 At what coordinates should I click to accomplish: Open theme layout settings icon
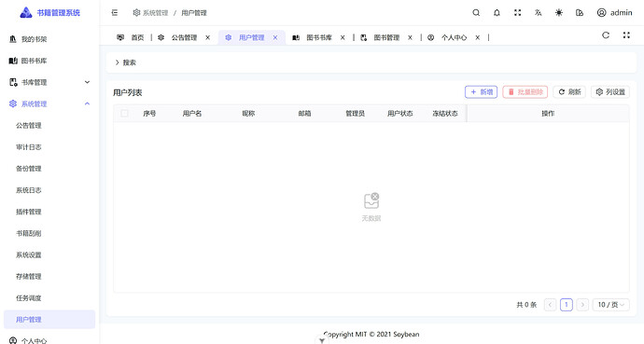[x=580, y=13]
